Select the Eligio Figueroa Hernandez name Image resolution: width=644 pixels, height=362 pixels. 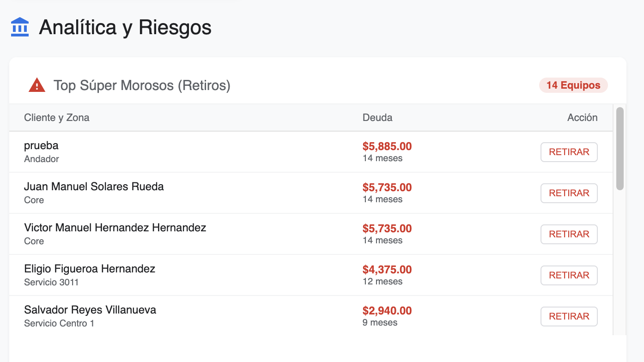point(90,269)
